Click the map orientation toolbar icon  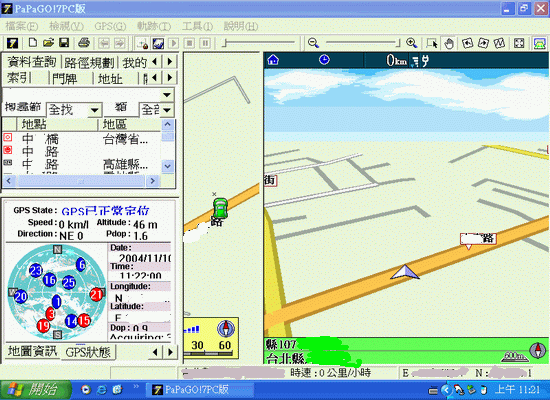(x=499, y=43)
